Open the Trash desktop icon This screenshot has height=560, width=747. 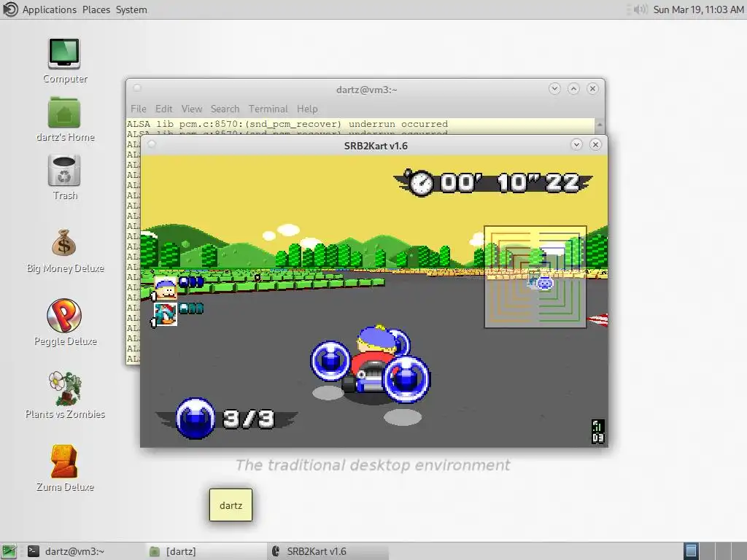pos(64,171)
